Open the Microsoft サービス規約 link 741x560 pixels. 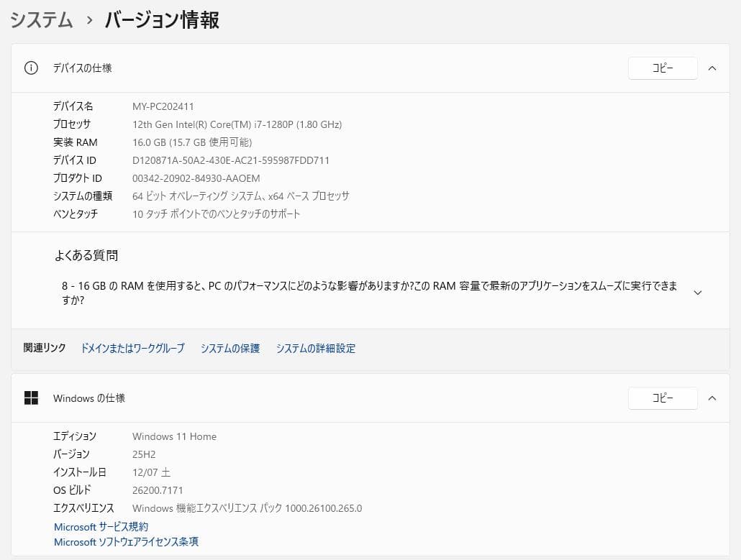pyautogui.click(x=101, y=526)
